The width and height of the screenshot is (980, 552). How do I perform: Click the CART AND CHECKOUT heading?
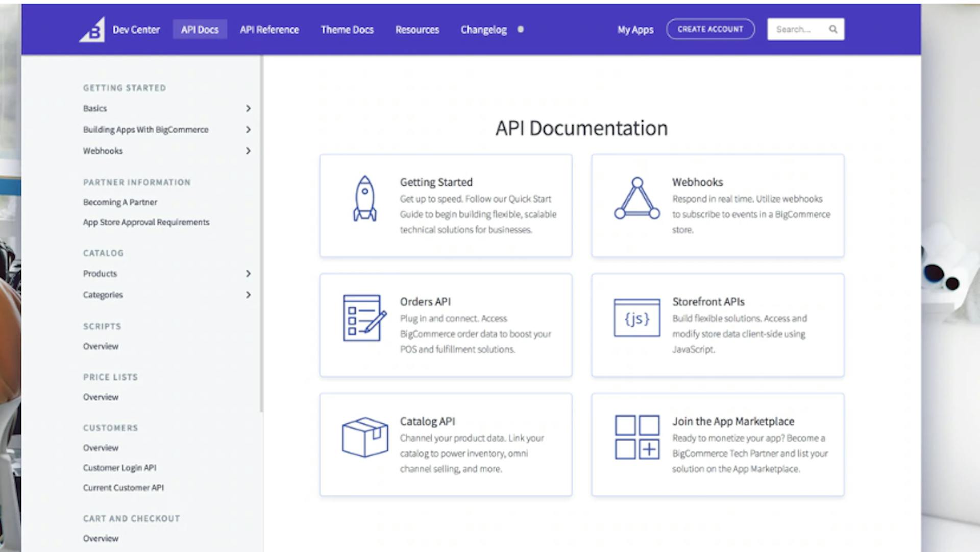pos(132,519)
